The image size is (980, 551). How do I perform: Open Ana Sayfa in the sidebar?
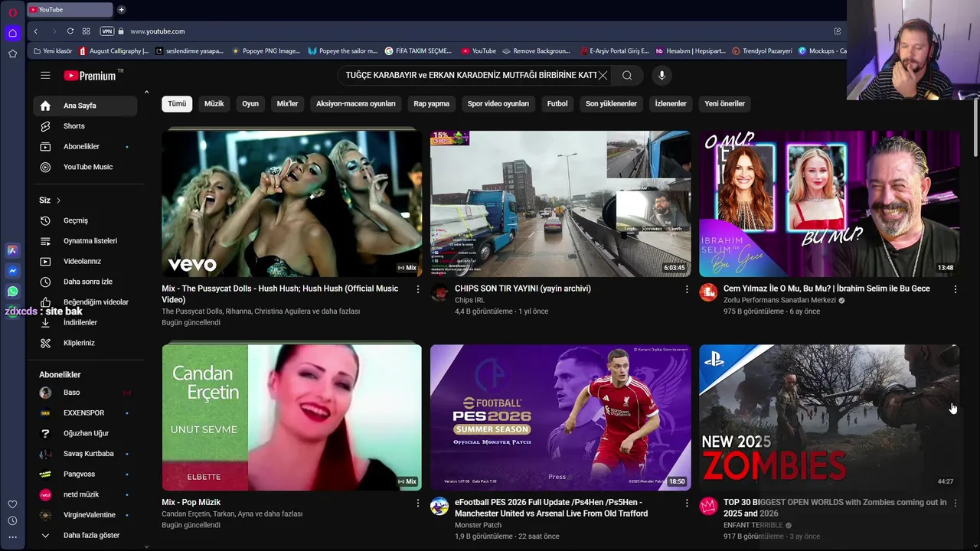(85, 106)
